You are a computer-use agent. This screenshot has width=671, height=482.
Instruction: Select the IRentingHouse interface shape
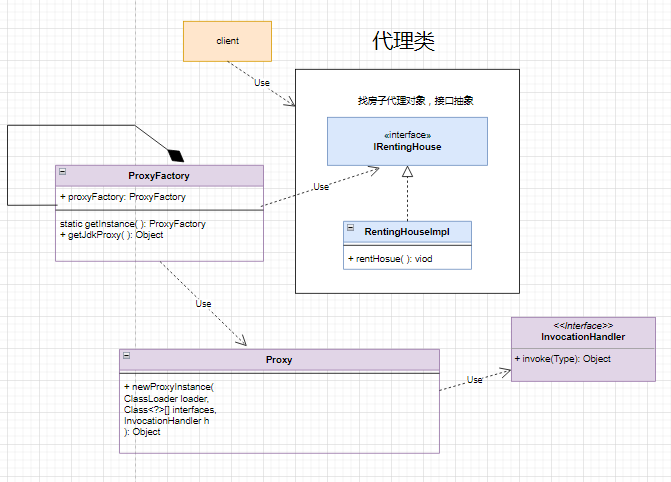pos(406,141)
